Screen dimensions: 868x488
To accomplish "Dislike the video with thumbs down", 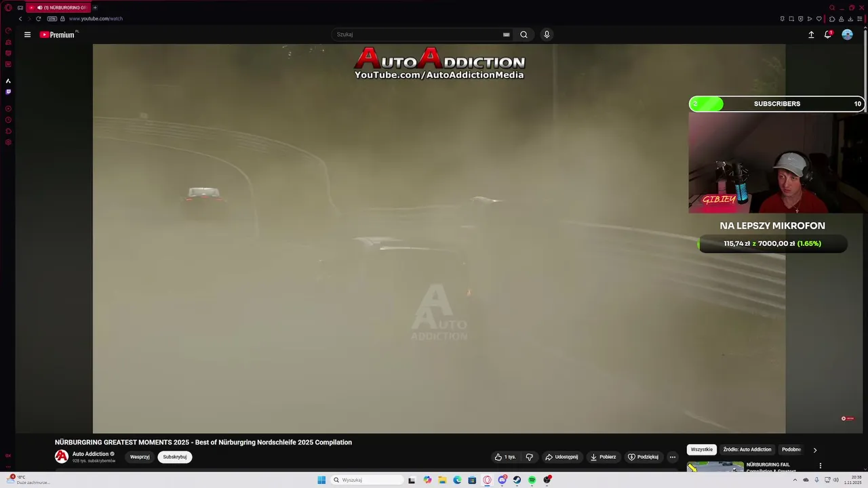I will point(530,457).
